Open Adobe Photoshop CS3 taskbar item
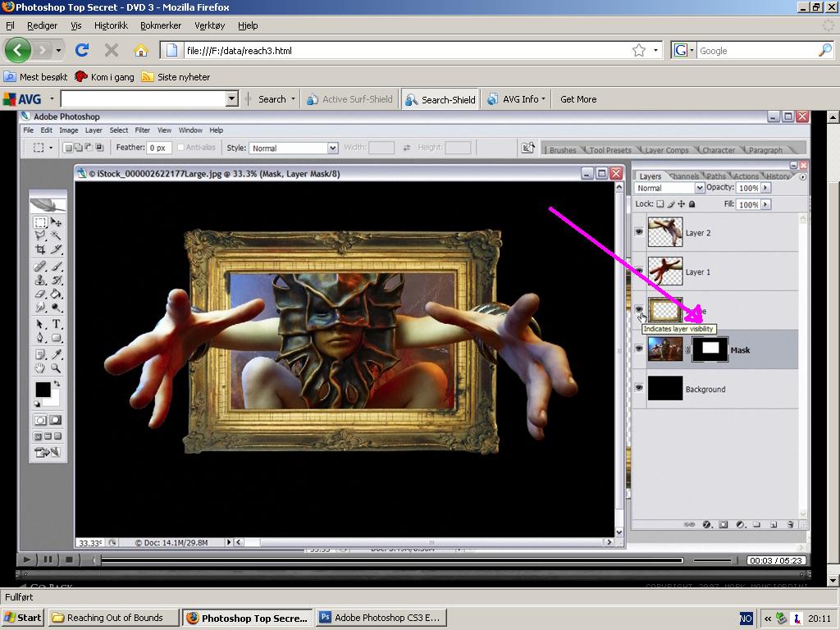Viewport: 840px width, 630px height. [x=381, y=618]
